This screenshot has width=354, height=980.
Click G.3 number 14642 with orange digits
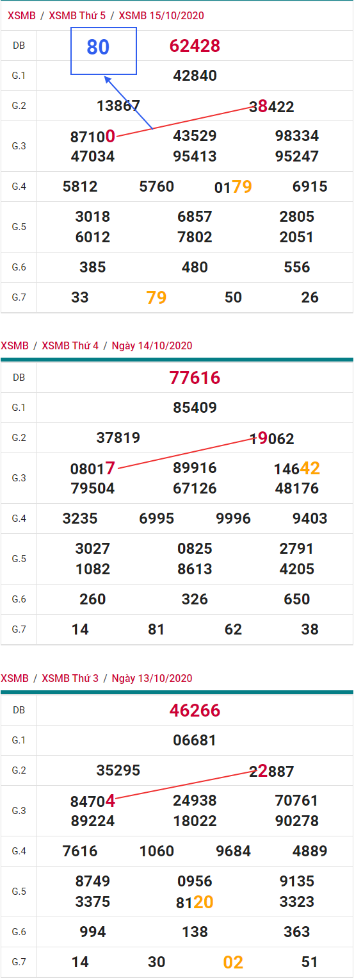click(297, 469)
